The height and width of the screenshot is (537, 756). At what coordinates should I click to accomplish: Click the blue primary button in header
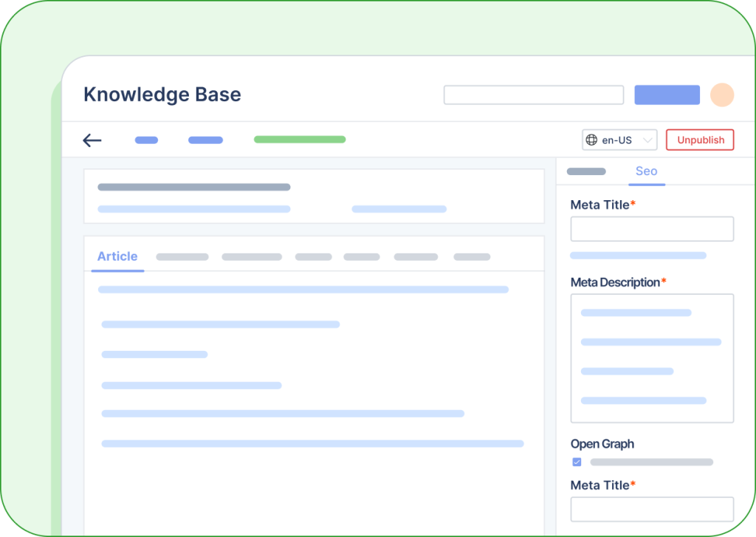coord(666,95)
